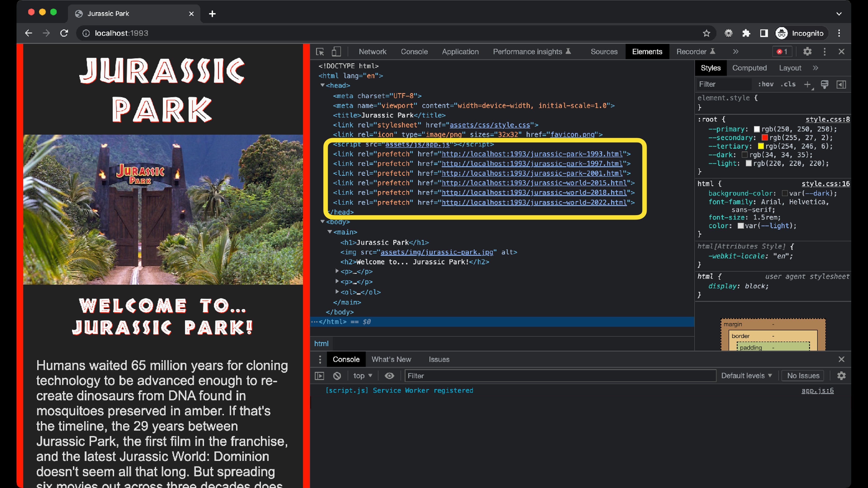
Task: Click the --secondary red color swatch
Action: (764, 138)
